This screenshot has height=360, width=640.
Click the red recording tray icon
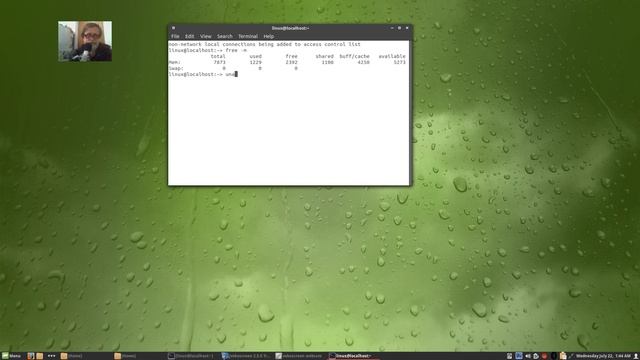[544, 356]
